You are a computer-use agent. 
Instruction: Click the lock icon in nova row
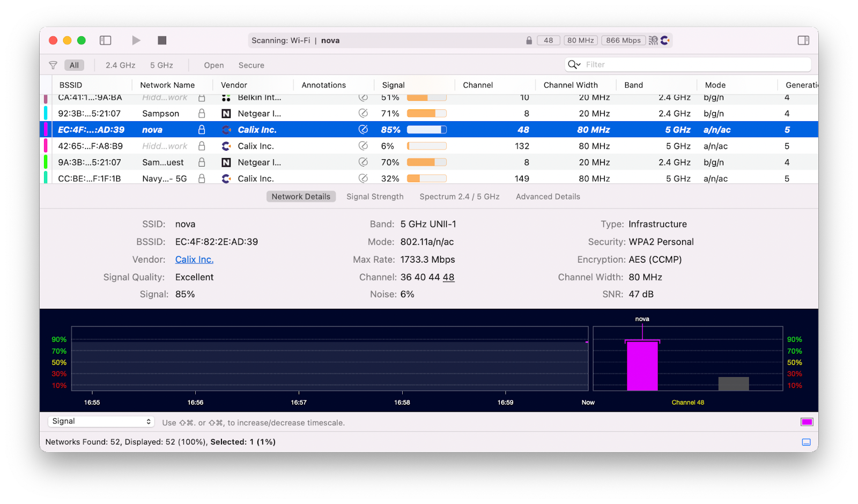[202, 130]
